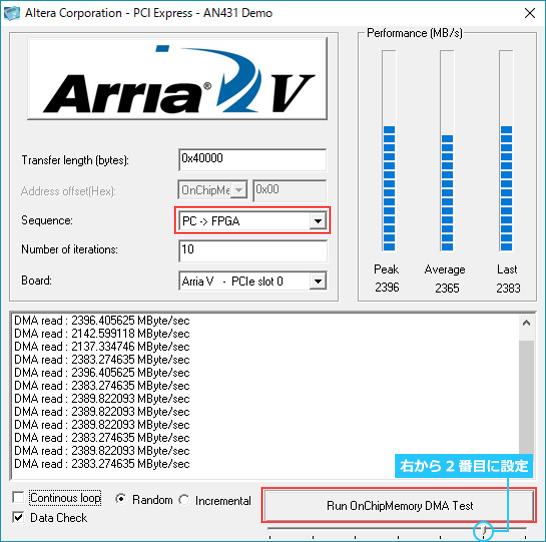546x542 pixels.
Task: Select the Random radio button
Action: (120, 499)
